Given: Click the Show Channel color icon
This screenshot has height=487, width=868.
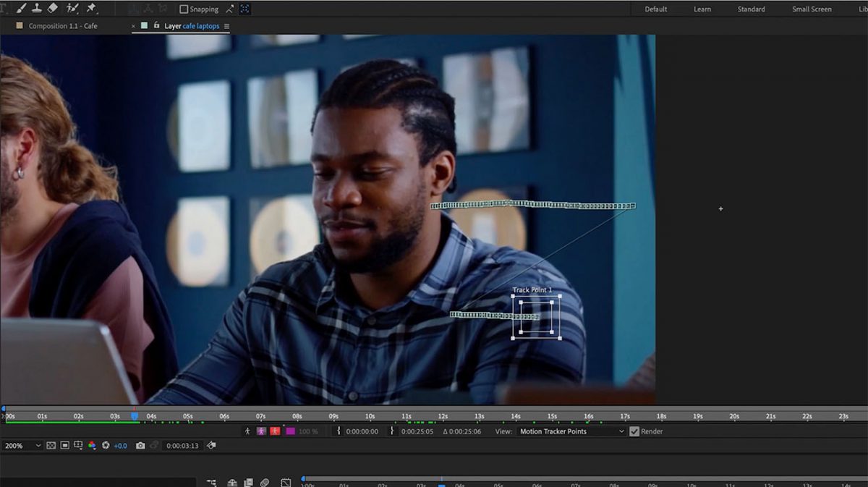Looking at the screenshot, I should [x=92, y=446].
